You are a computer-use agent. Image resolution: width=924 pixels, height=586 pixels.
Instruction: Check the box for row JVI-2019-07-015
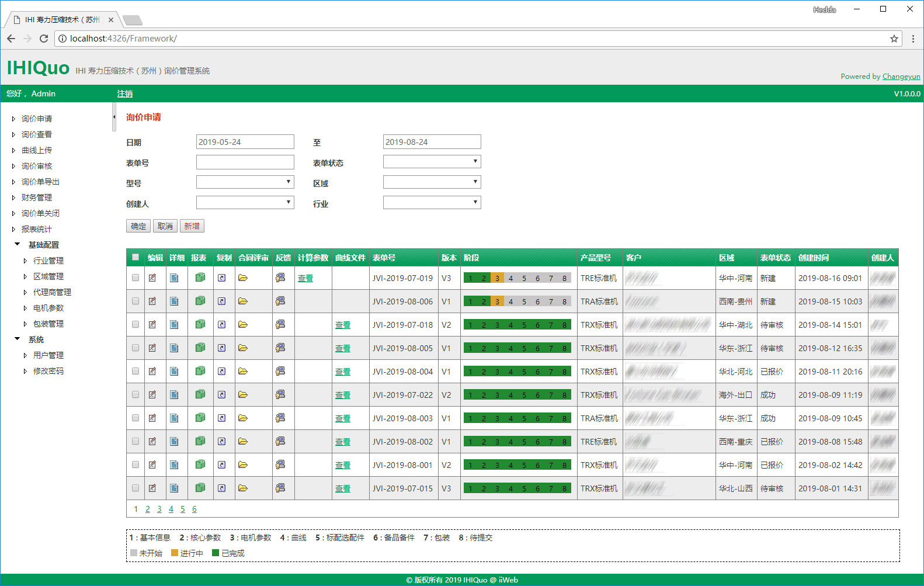click(136, 488)
